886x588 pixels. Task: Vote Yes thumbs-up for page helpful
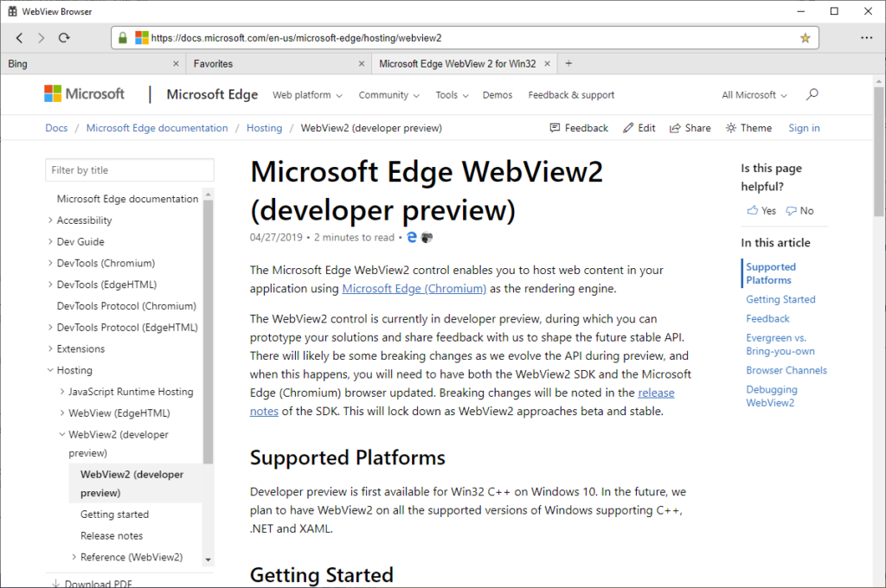point(761,211)
